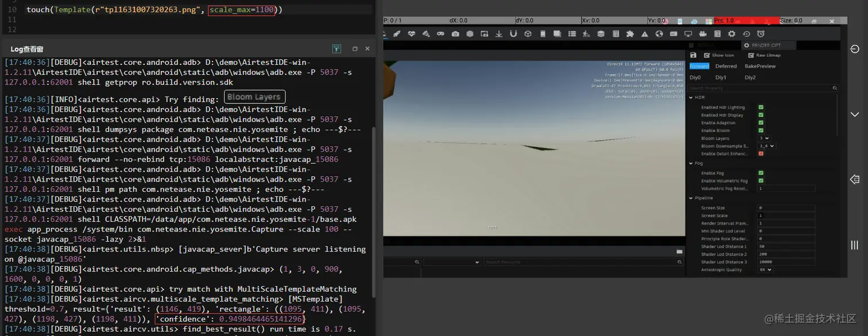The height and width of the screenshot is (336, 868).
Task: Click the gear settings icon in editor toolbar
Action: (732, 34)
